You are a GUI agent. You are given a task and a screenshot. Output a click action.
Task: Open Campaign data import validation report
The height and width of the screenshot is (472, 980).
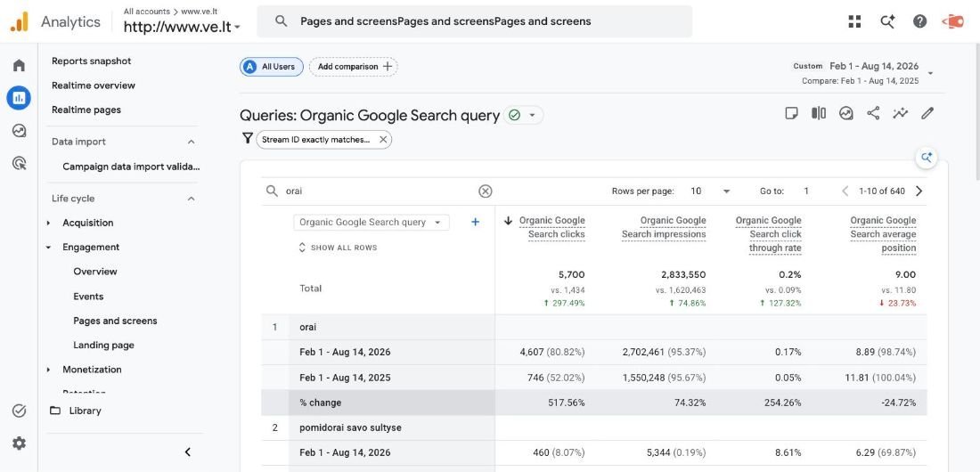pos(131,167)
